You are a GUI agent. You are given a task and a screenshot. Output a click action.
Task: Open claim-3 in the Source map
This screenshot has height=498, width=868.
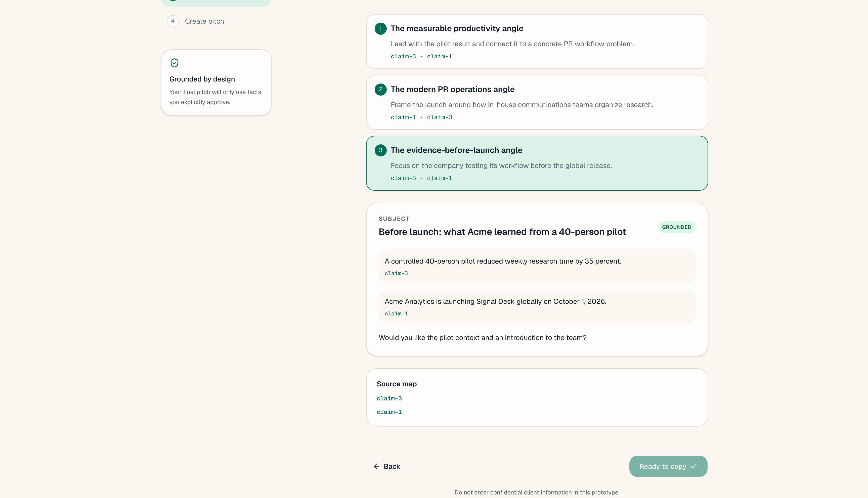point(389,398)
